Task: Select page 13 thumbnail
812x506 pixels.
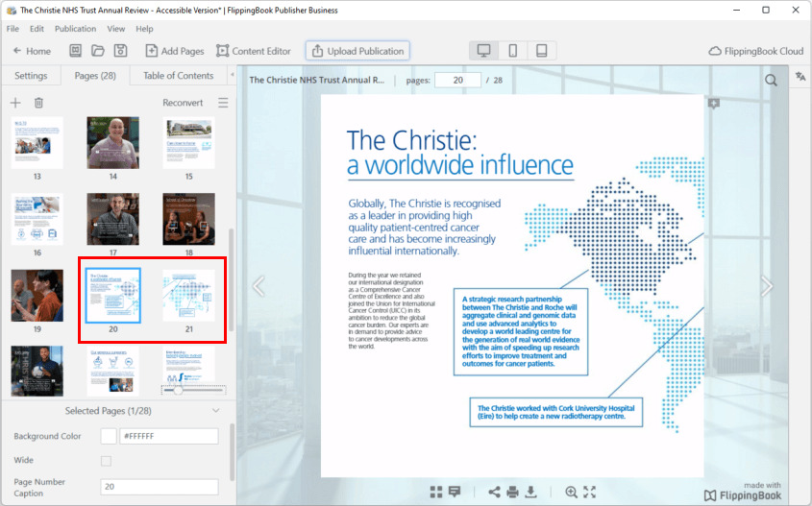Action: coord(37,143)
